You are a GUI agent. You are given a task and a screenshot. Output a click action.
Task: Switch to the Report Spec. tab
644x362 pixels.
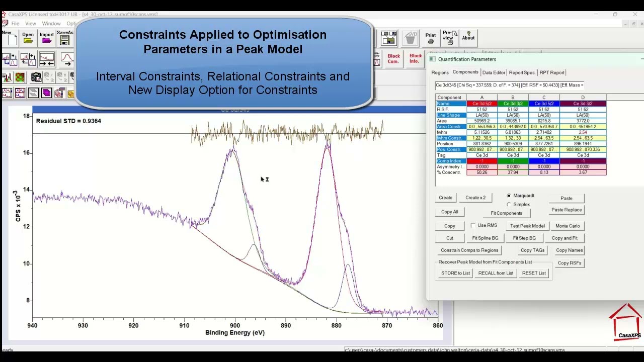522,72
